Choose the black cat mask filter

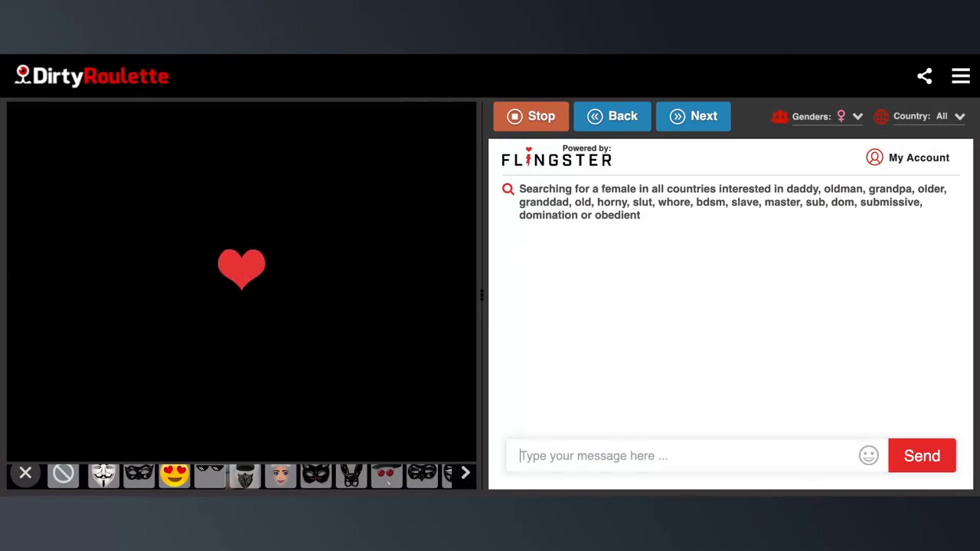(x=315, y=474)
